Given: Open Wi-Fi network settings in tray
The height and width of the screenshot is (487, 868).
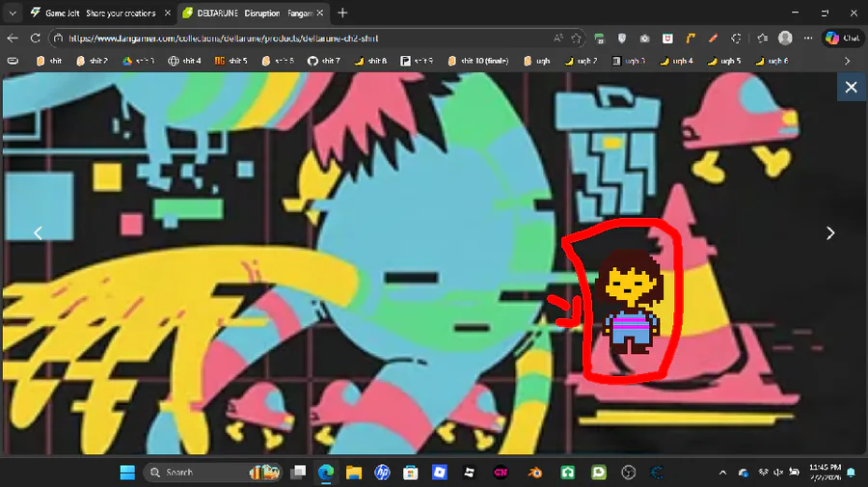Looking at the screenshot, I should coord(764,473).
